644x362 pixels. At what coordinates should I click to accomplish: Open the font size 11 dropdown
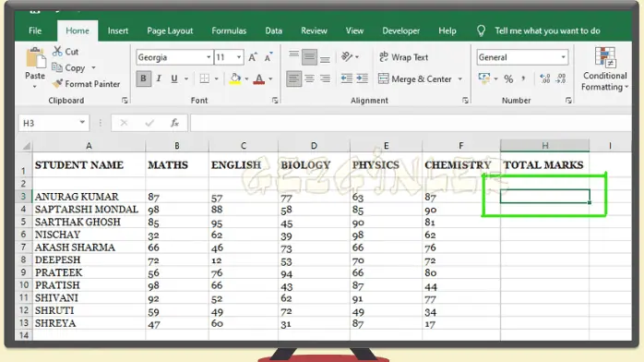[x=239, y=57]
